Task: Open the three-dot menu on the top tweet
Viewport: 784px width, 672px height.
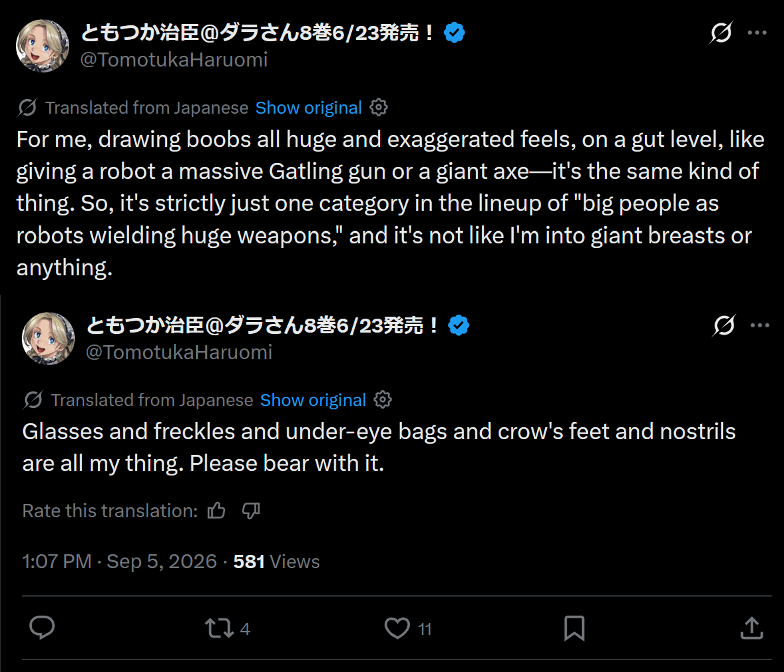Action: 757,33
